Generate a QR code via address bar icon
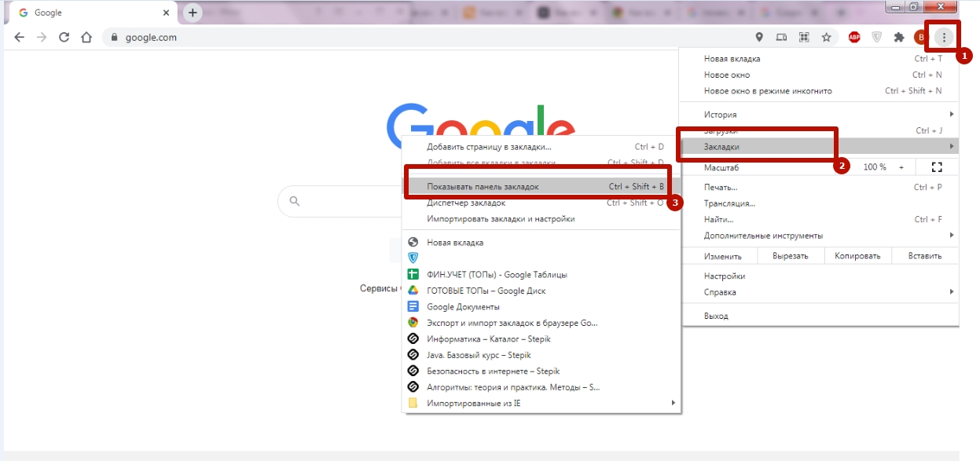Image resolution: width=980 pixels, height=461 pixels. [x=804, y=37]
